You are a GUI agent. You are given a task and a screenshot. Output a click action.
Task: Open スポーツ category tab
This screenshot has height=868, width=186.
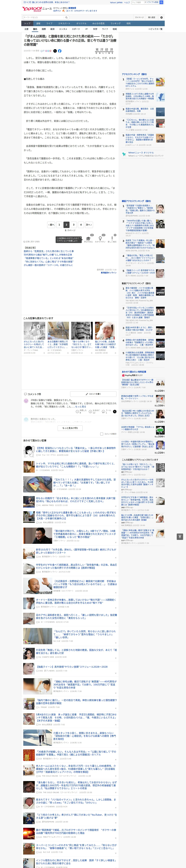coord(76,29)
